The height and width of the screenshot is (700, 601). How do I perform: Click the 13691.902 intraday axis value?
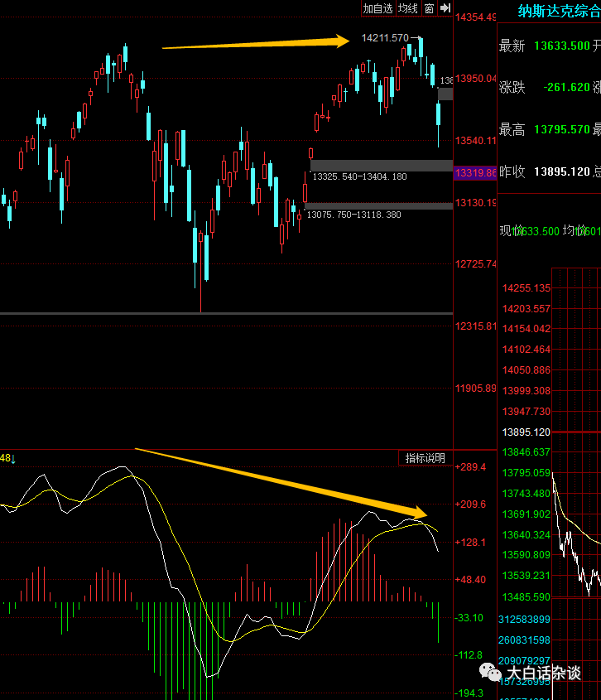526,514
